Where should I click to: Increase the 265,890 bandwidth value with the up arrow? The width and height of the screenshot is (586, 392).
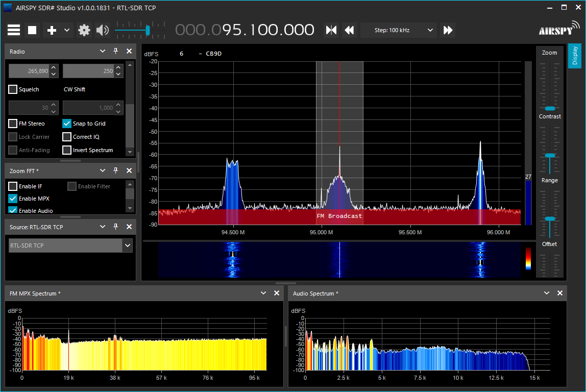coord(54,67)
